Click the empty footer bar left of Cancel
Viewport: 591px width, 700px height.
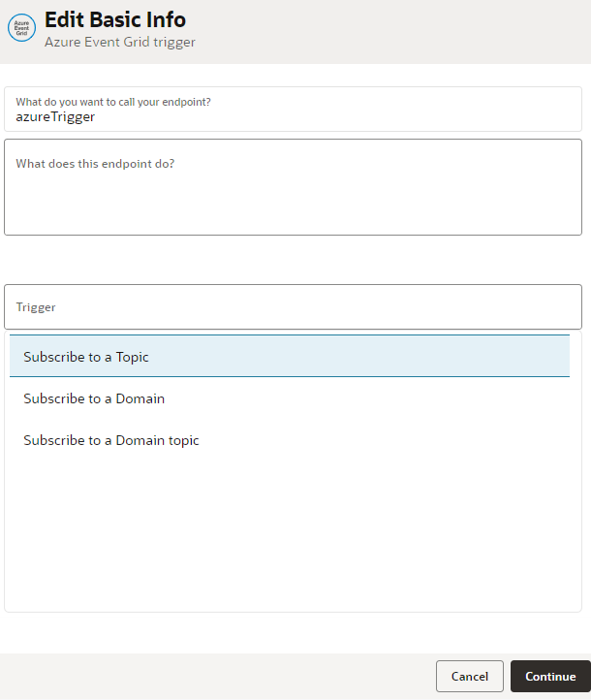213,677
